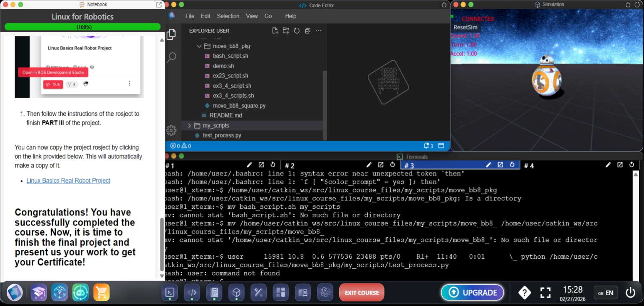644x306 pixels.
Task: Toggle the bottom panel layout in status bar
Action: coord(441,146)
